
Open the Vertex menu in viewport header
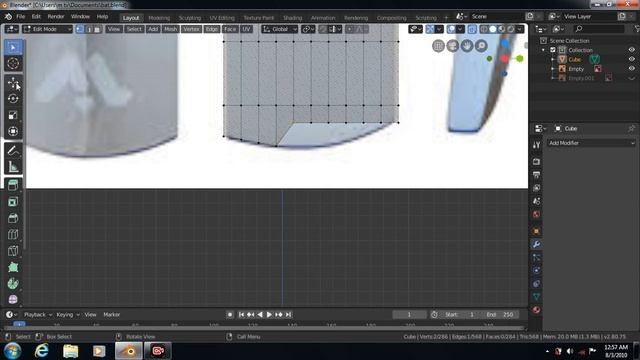tap(191, 29)
